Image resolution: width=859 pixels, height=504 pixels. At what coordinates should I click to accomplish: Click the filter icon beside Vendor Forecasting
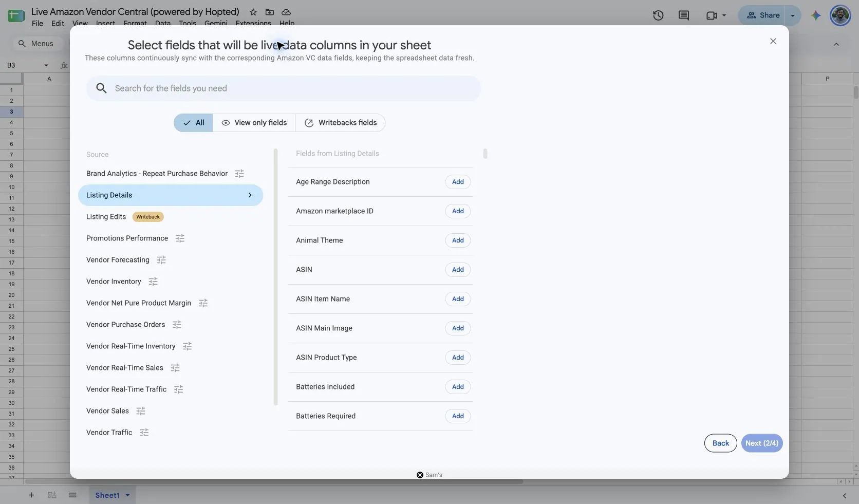161,260
